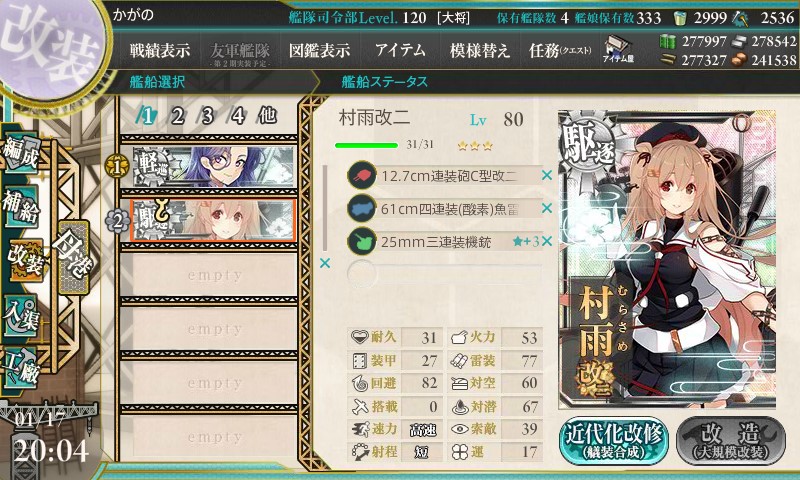
Task: Click the blue torpedo equipment icon
Action: coord(361,209)
